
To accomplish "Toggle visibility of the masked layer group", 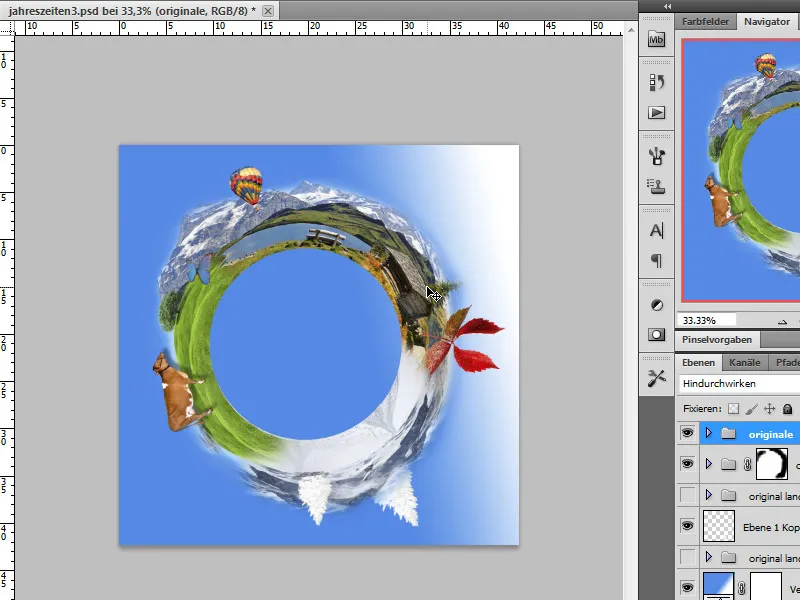I will 687,464.
